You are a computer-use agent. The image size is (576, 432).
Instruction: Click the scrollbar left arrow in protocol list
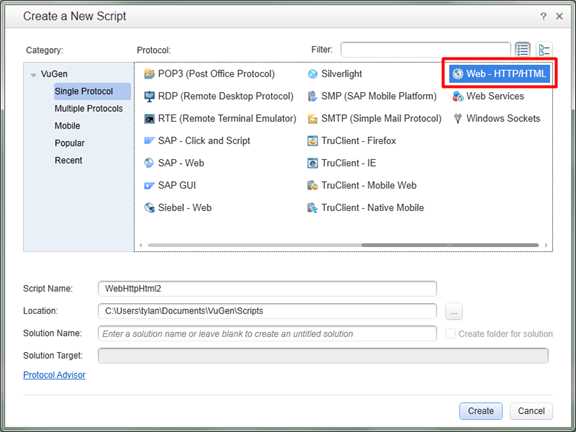click(x=141, y=245)
